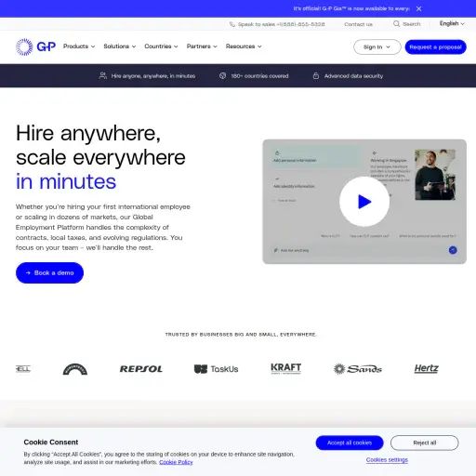Open the Resources navigation menu

[244, 46]
